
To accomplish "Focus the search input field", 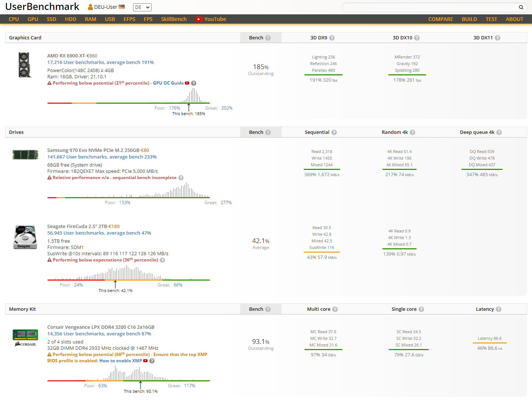I will point(430,7).
